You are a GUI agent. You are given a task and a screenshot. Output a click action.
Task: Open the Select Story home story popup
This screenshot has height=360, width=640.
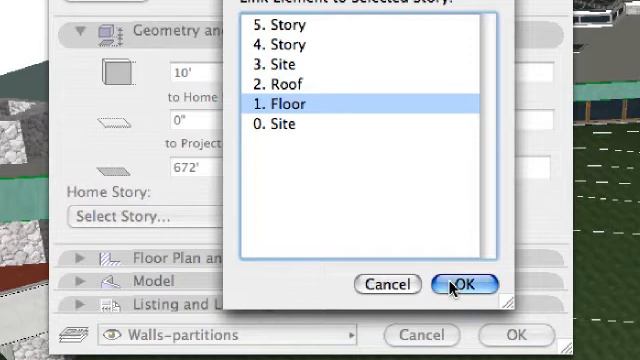coord(145,216)
